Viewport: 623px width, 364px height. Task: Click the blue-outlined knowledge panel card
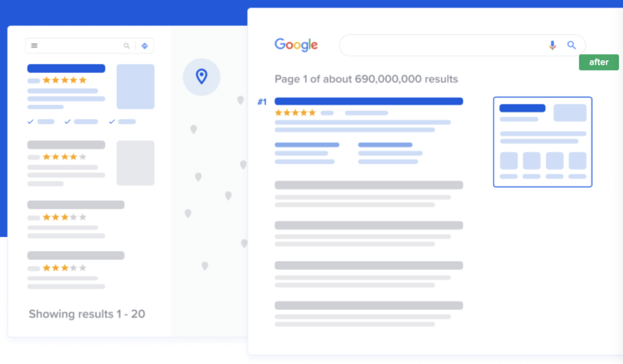pyautogui.click(x=542, y=142)
